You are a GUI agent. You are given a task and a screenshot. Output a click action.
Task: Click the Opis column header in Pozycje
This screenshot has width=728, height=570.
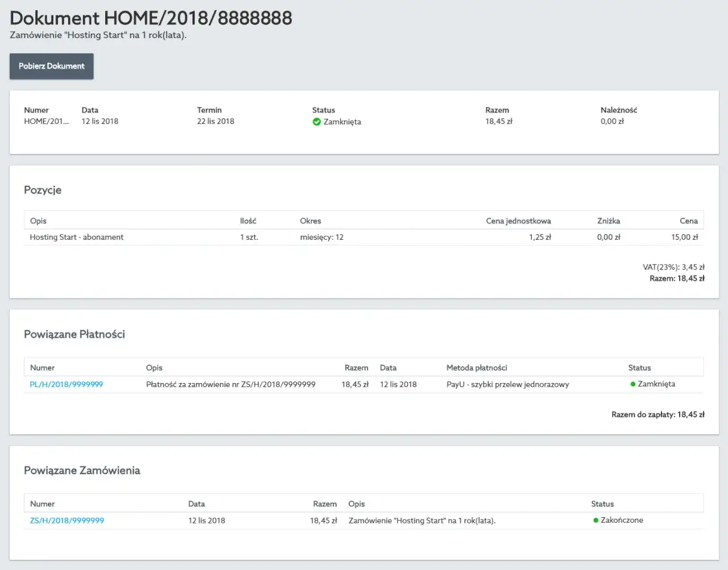[38, 221]
